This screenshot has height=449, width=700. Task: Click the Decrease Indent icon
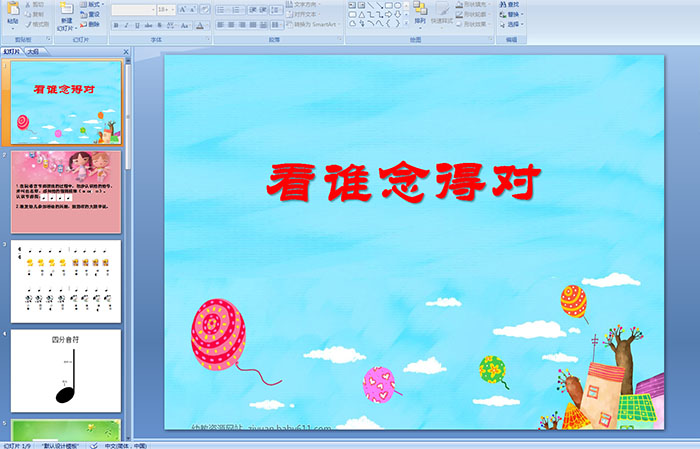pyautogui.click(x=253, y=10)
